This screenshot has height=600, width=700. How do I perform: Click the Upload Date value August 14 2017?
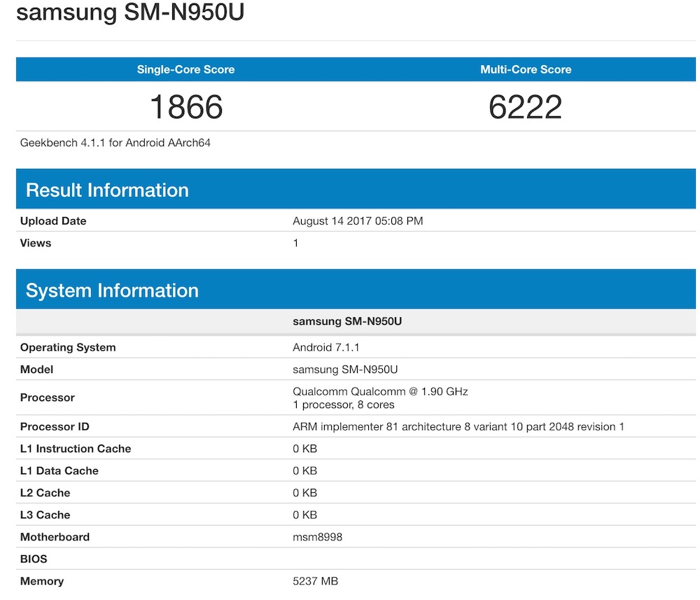[358, 221]
